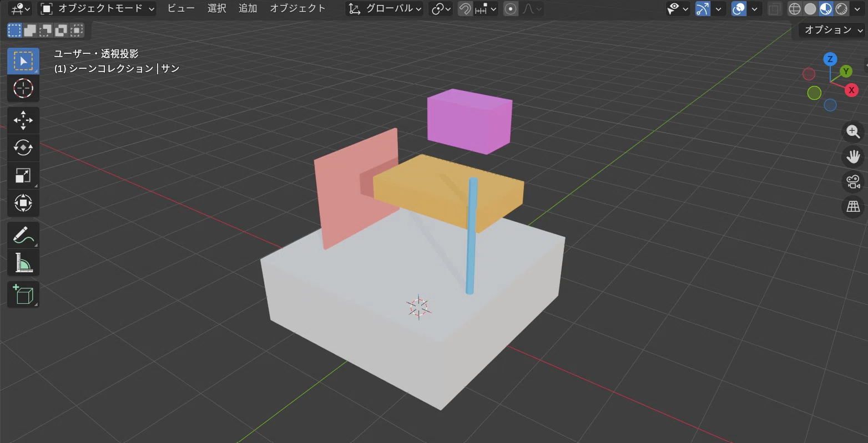Click the zoom magnifier navigation icon
This screenshot has width=868, height=443.
[853, 132]
